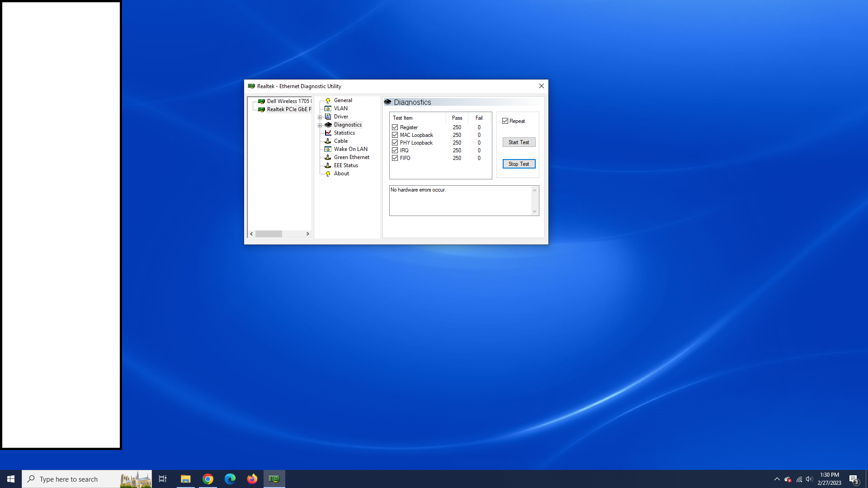Click the Driver icon in tree
The width and height of the screenshot is (868, 488).
(x=328, y=117)
